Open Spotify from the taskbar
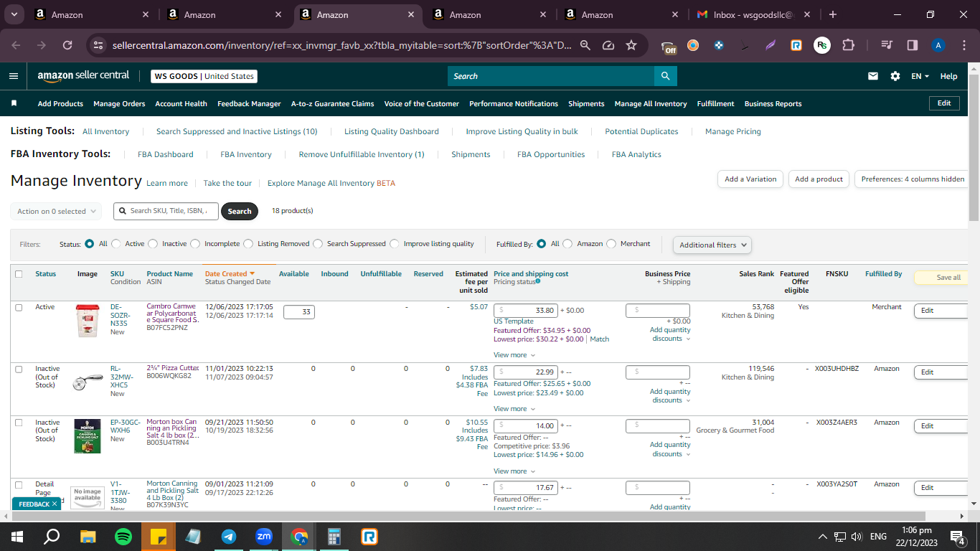980x551 pixels. [x=123, y=536]
